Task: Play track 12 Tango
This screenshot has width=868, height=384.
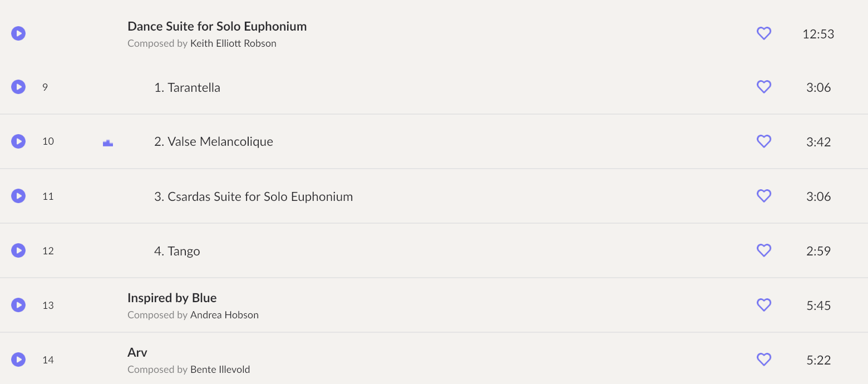Action: coord(18,250)
